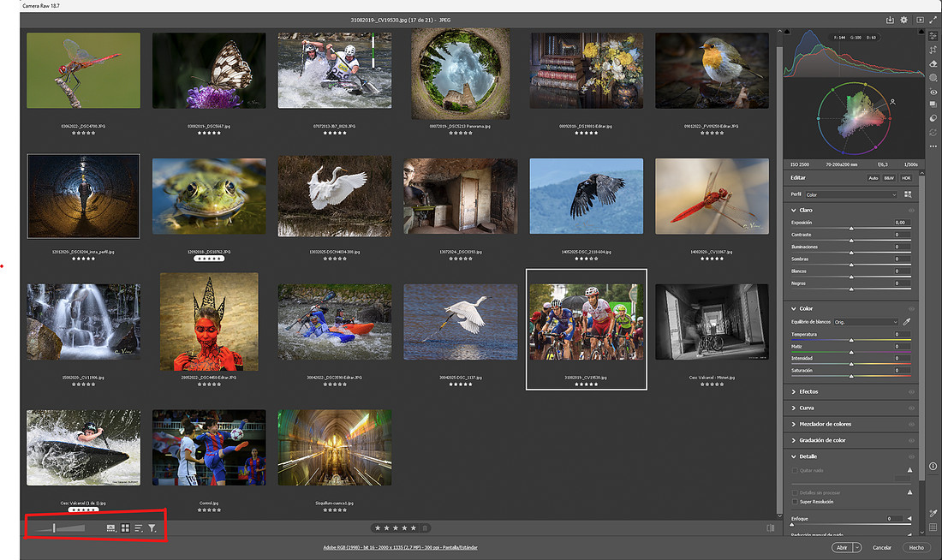This screenshot has height=560, width=942.
Task: Toggle full screen mode icon
Action: tap(933, 20)
